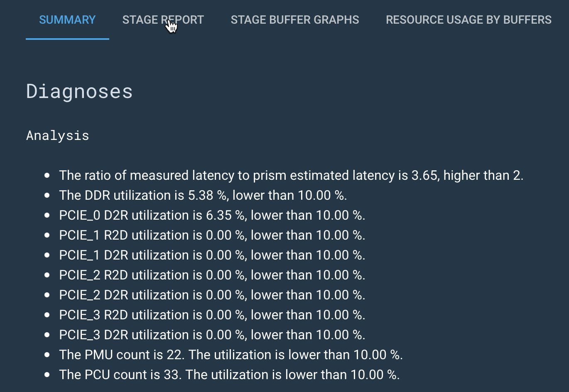Click the PCIE_3 D2R utilization line
This screenshot has height=392, width=569.
pos(212,335)
